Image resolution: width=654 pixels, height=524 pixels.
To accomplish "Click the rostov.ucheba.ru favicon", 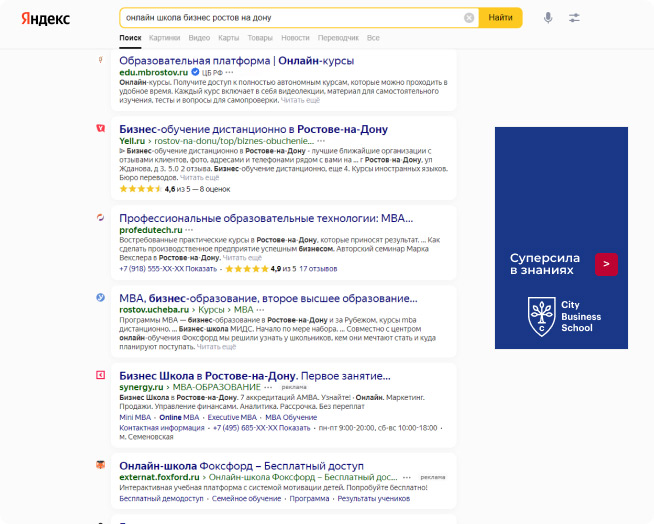I will click(100, 297).
